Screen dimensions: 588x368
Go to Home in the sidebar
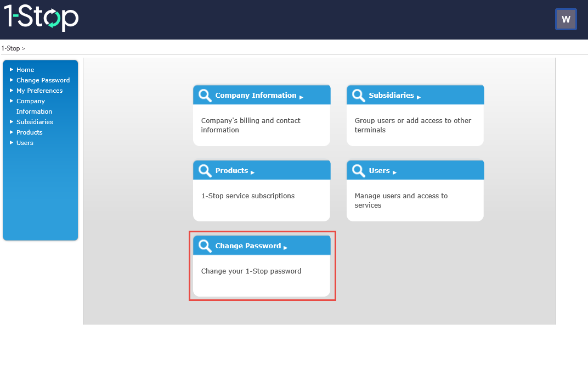coord(25,70)
